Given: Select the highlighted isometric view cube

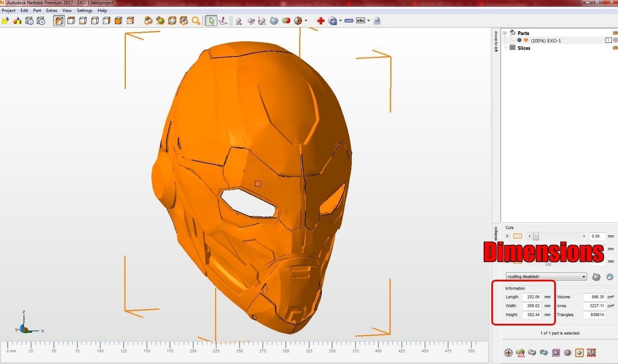Looking at the screenshot, I should [59, 21].
